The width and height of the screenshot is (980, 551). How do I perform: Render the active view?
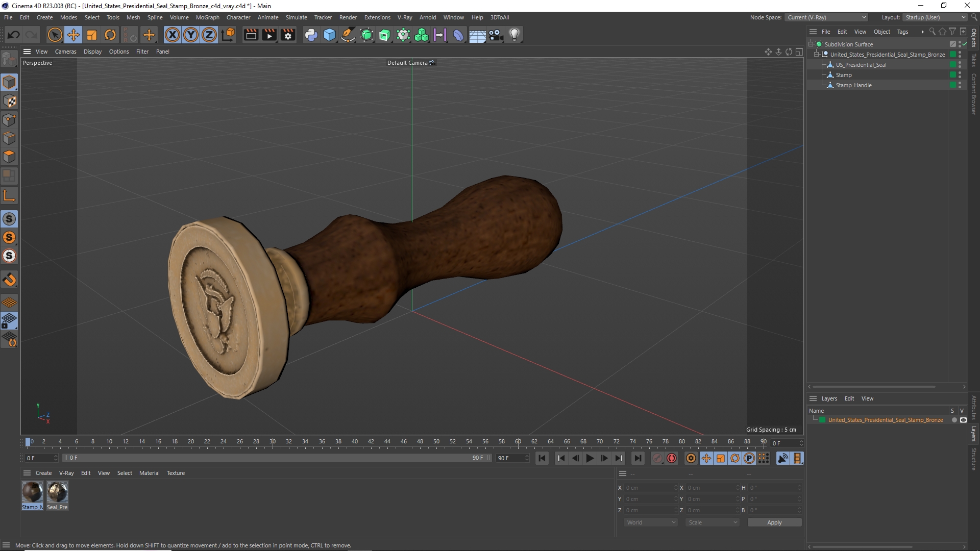click(251, 35)
